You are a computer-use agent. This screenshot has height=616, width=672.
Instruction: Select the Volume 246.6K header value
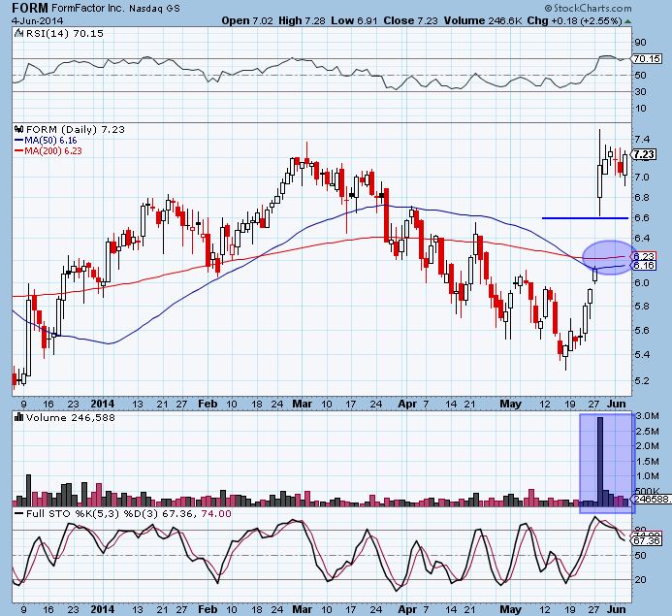(x=483, y=20)
